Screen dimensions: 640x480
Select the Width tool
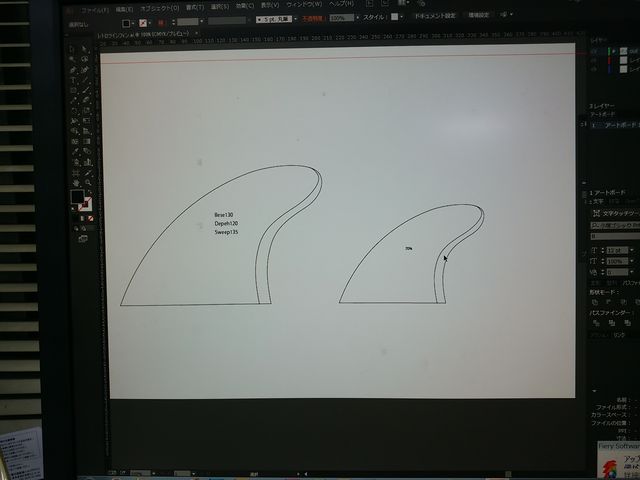tap(74, 121)
